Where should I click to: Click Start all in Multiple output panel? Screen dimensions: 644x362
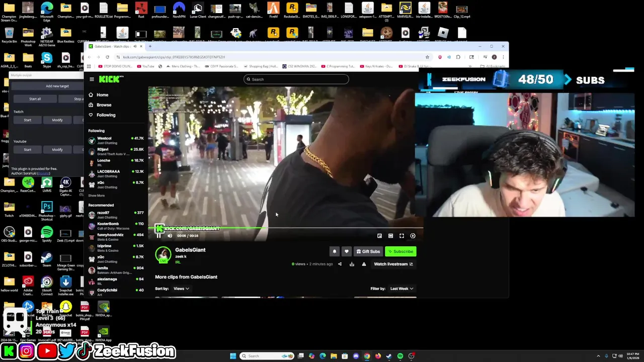pos(35,99)
